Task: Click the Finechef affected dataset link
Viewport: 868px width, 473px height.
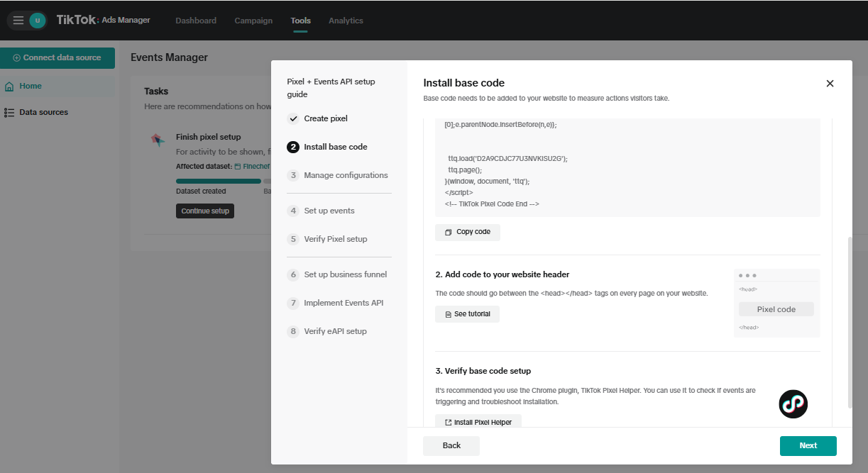Action: 253,166
